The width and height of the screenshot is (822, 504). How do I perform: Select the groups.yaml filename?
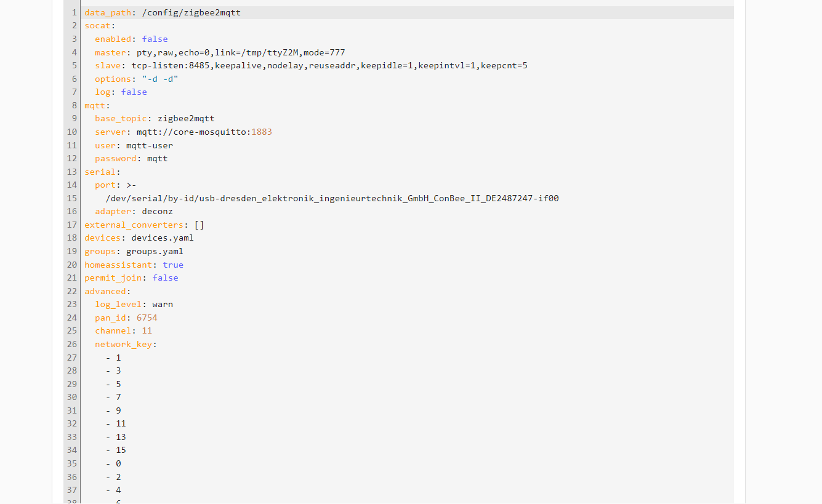tap(155, 250)
